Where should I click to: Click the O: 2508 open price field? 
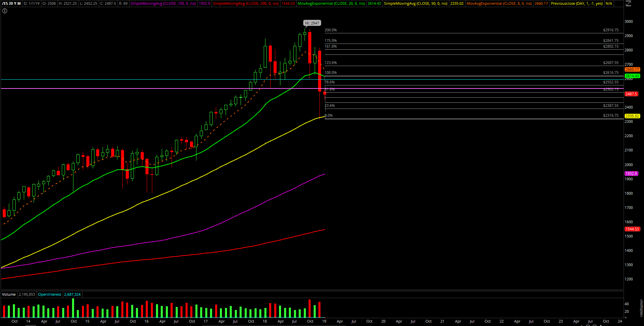click(x=49, y=3)
